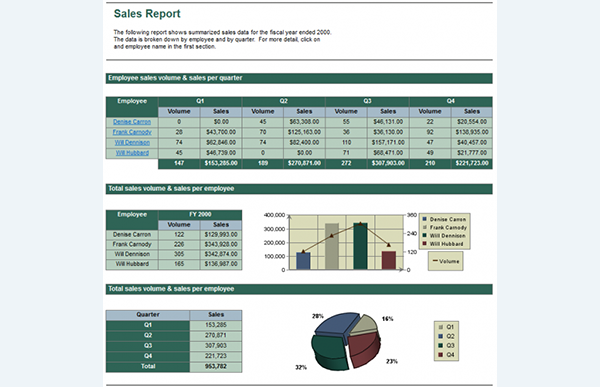
Task: Select the Q1 column header in quarter table
Action: (x=200, y=101)
